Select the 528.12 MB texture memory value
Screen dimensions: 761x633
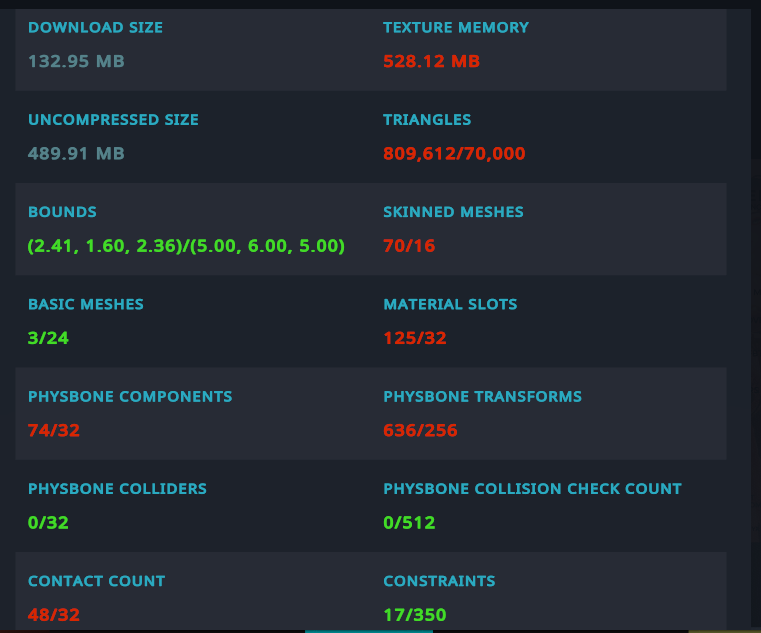click(x=431, y=62)
